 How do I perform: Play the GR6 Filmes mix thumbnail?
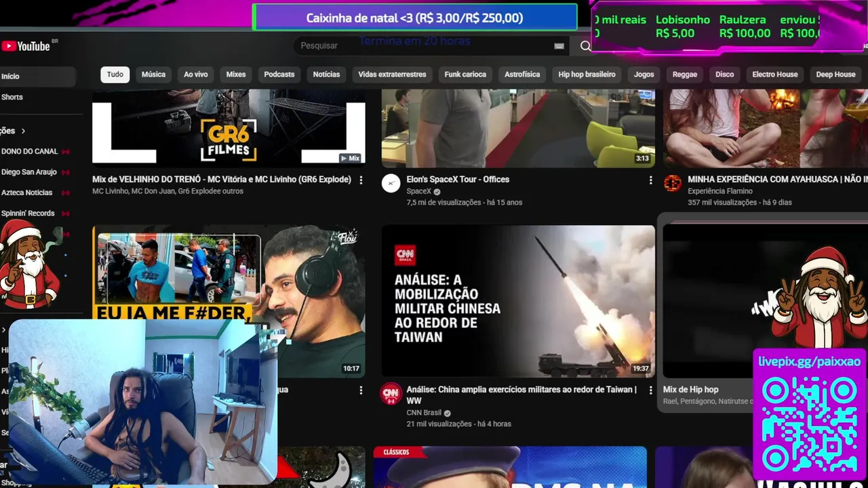[229, 127]
